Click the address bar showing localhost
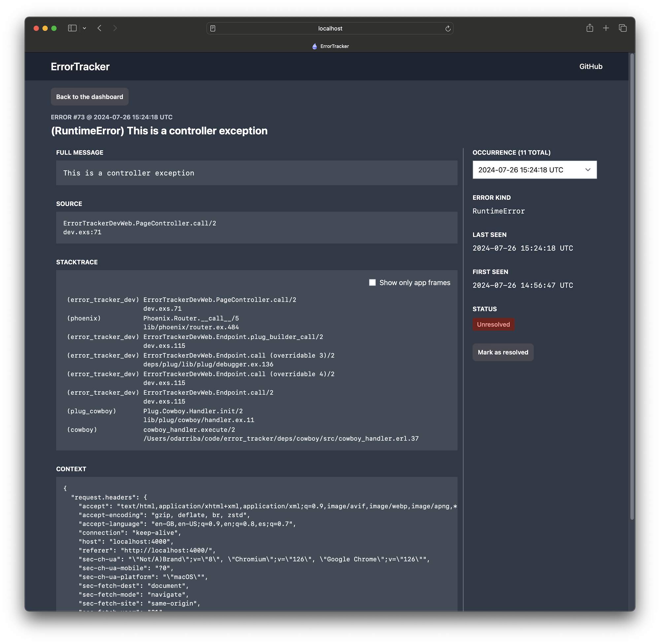The width and height of the screenshot is (660, 644). (x=330, y=28)
